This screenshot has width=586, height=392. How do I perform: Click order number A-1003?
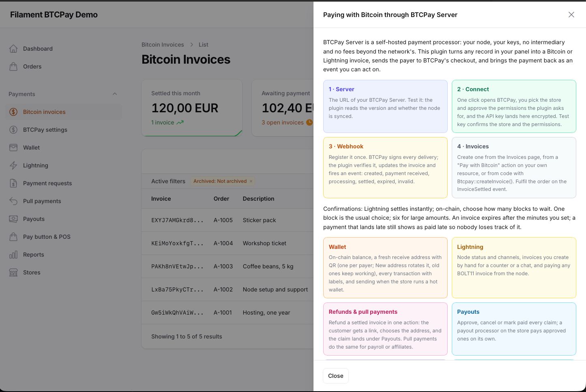pyautogui.click(x=223, y=266)
